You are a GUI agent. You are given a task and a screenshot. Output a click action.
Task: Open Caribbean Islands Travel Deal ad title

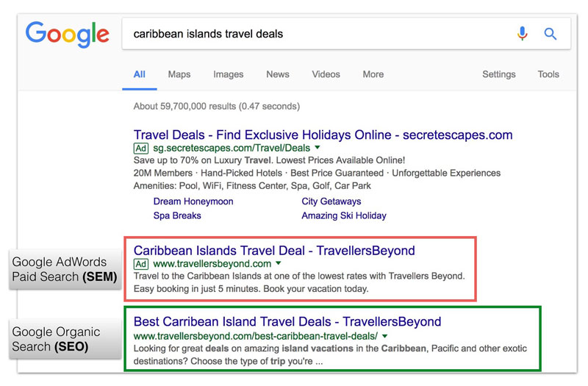pyautogui.click(x=274, y=251)
